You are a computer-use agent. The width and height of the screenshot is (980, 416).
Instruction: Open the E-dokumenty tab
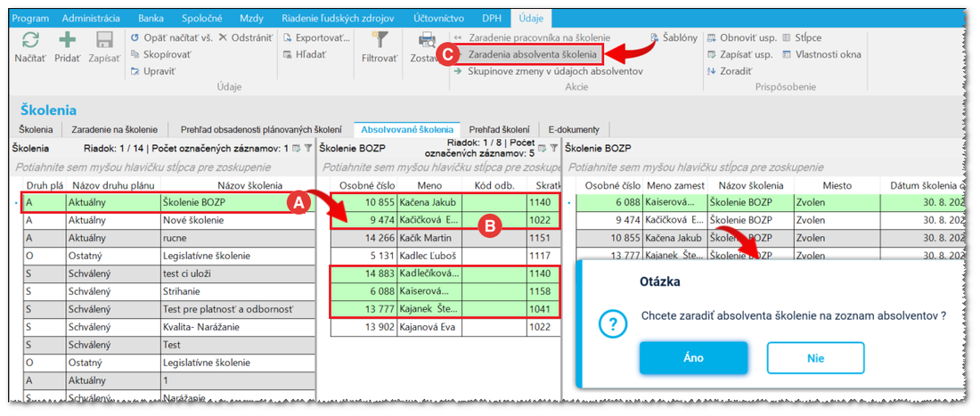[574, 129]
